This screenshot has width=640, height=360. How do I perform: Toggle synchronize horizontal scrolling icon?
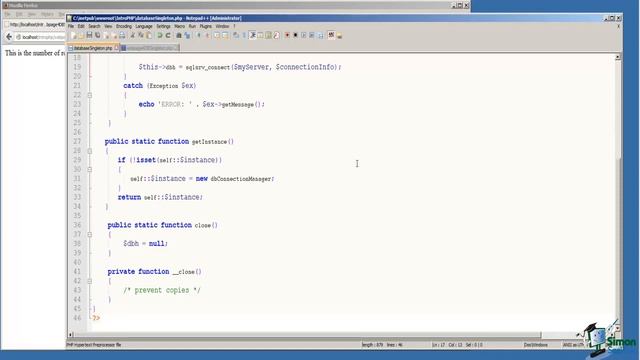click(225, 36)
